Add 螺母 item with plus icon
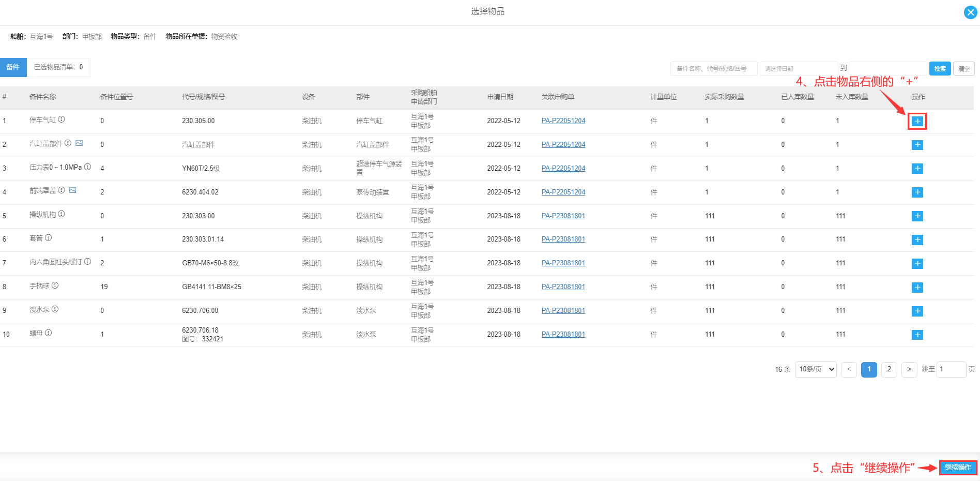The height and width of the screenshot is (481, 980). coord(917,335)
